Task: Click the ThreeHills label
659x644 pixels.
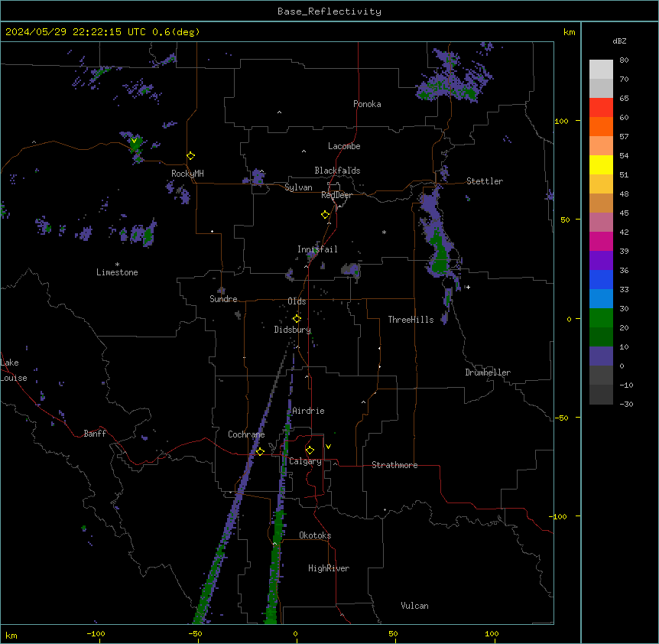Action: [x=411, y=320]
